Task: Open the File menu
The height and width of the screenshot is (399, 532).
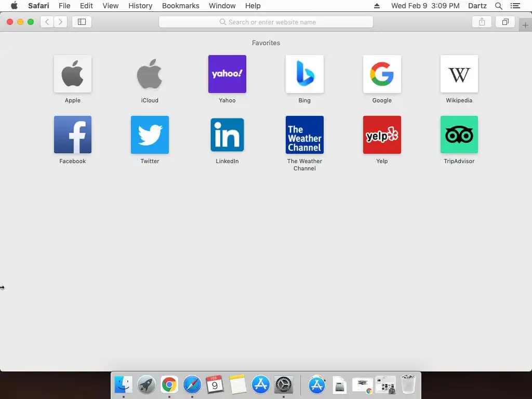Action: 64,6
